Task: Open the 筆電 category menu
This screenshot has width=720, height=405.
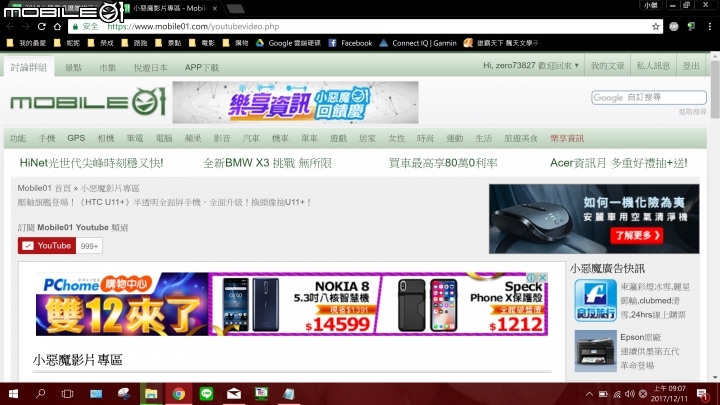Action: [135, 138]
